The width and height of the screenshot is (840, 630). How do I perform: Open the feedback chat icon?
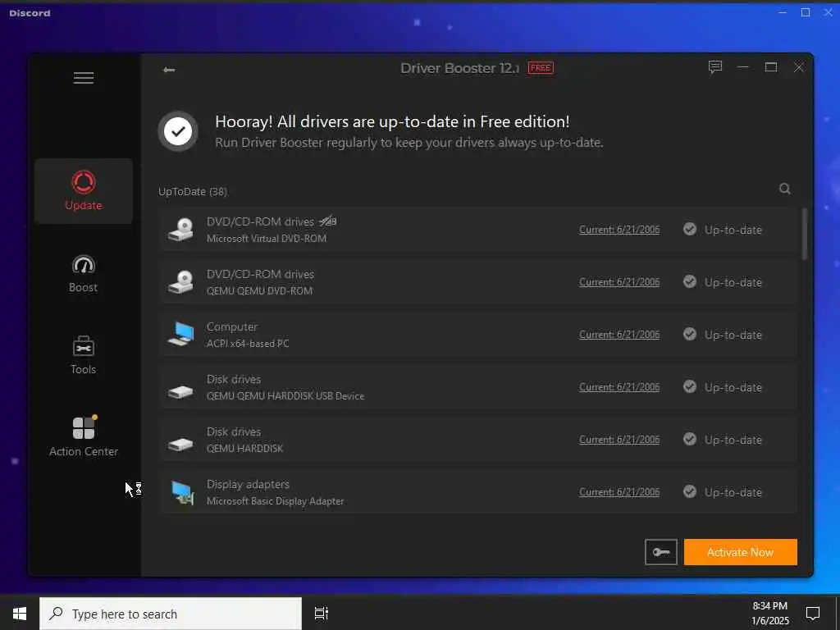(x=715, y=67)
